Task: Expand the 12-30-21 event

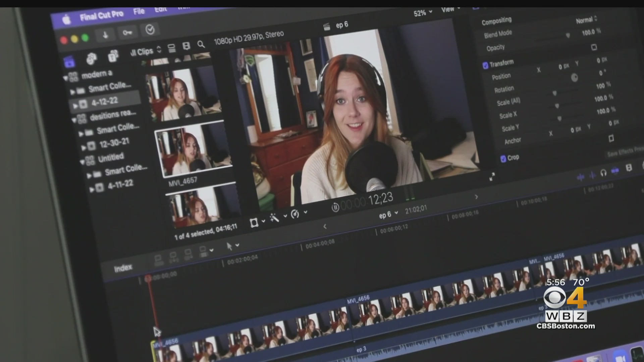Action: click(84, 147)
